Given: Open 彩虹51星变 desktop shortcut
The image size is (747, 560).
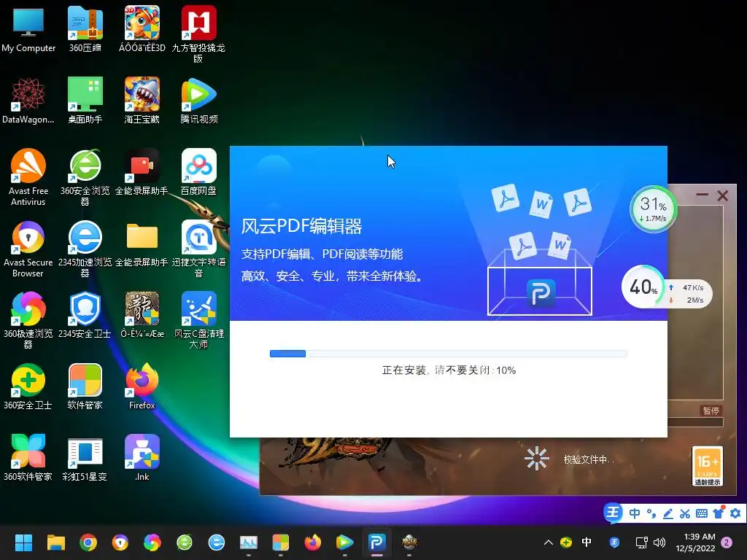Looking at the screenshot, I should [x=85, y=458].
